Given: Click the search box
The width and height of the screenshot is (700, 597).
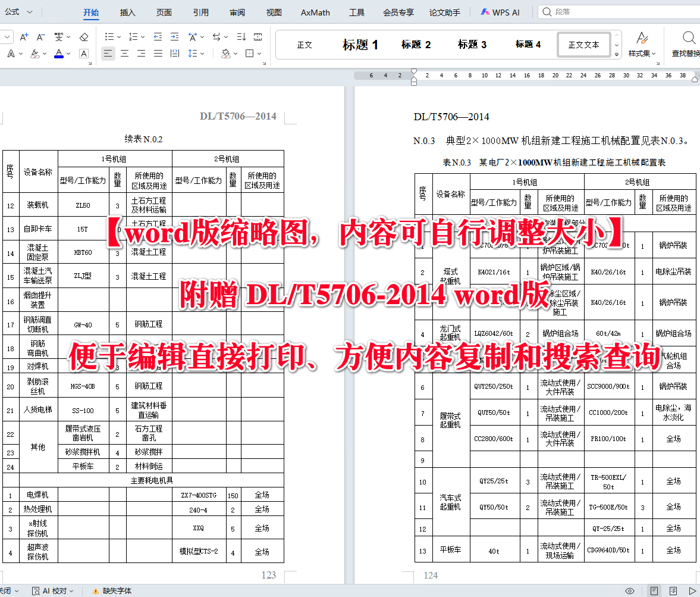Looking at the screenshot, I should tap(619, 12).
